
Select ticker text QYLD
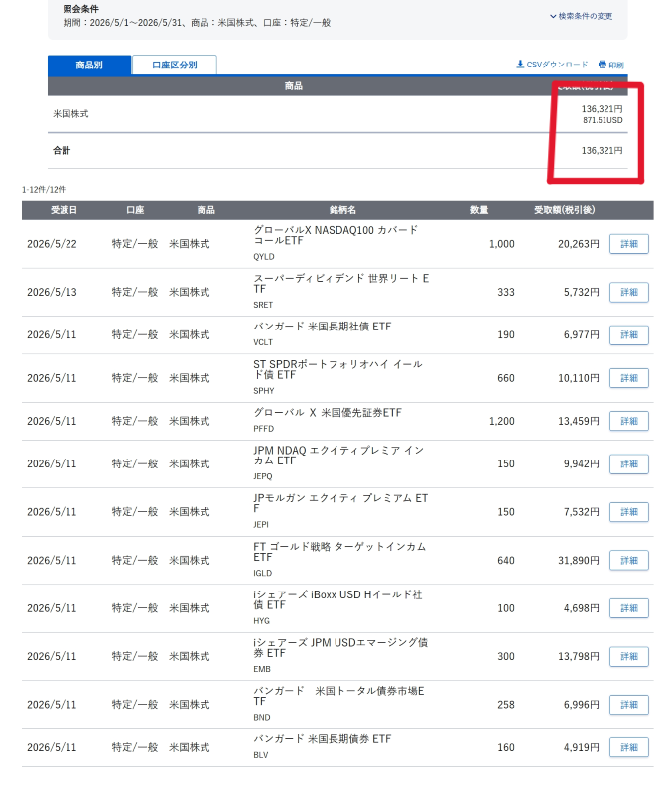264,257
